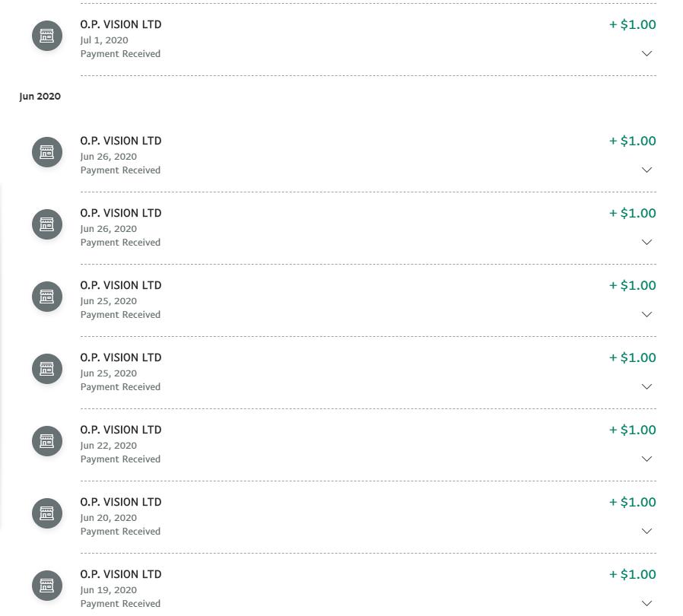The image size is (683, 616).
Task: Open O.P. VISION LTD name on Jun 20
Action: coord(121,502)
